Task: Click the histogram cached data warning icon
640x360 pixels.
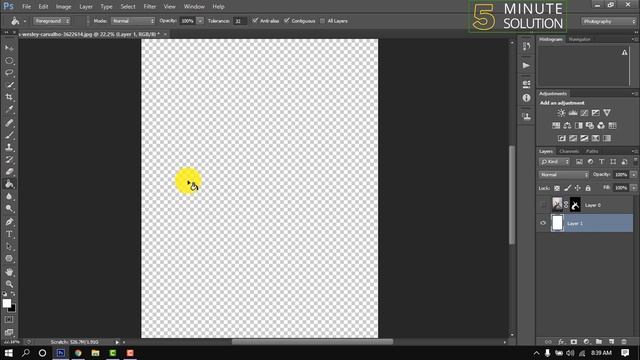Action: pyautogui.click(x=624, y=52)
